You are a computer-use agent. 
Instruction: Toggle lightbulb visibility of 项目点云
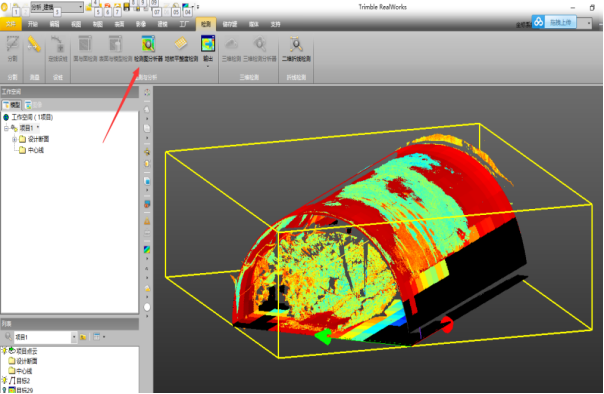coord(5,350)
